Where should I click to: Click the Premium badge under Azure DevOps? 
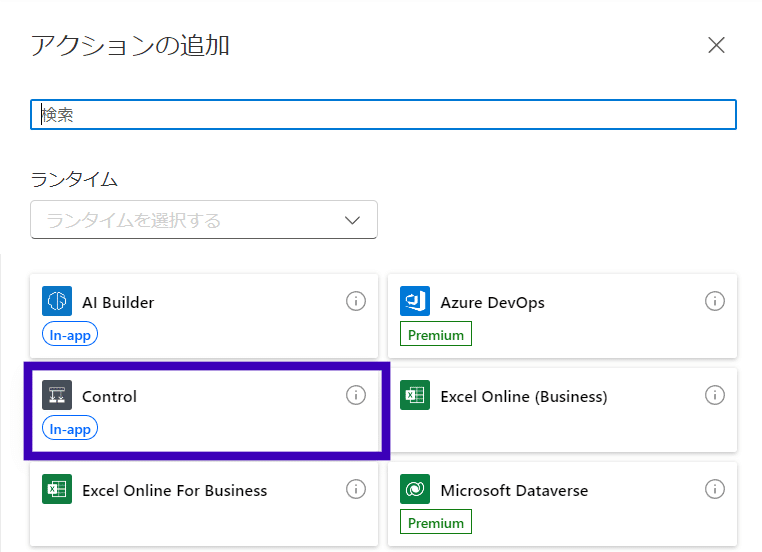click(x=436, y=335)
